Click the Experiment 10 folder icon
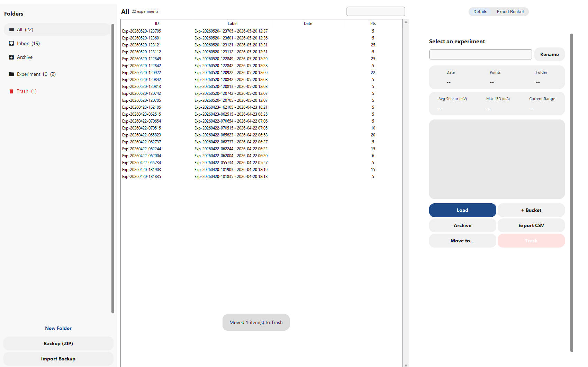This screenshot has height=367, width=588. click(11, 74)
